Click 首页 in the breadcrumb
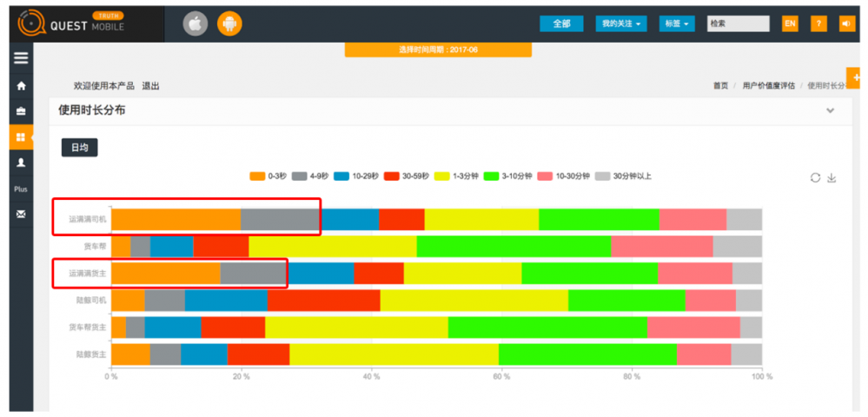This screenshot has width=868, height=417. pyautogui.click(x=720, y=86)
